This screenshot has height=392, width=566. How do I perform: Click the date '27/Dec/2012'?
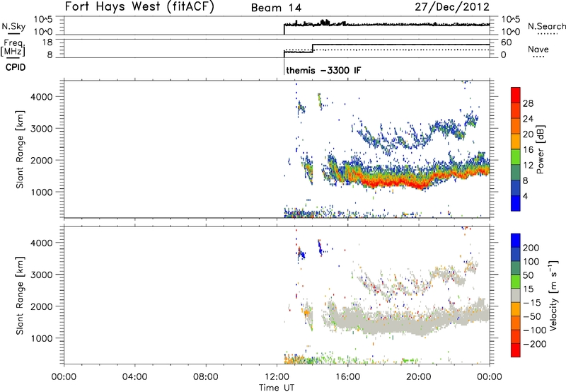pos(452,6)
